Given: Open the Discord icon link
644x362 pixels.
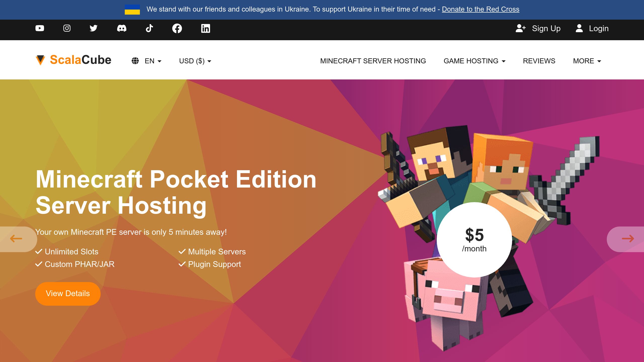Looking at the screenshot, I should point(122,28).
